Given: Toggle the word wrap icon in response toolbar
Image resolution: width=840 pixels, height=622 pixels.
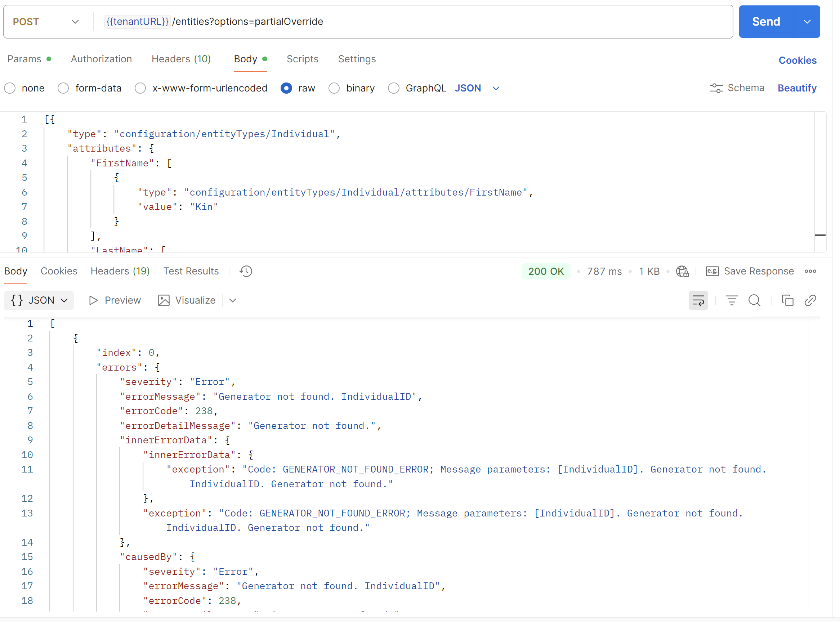Looking at the screenshot, I should (698, 300).
